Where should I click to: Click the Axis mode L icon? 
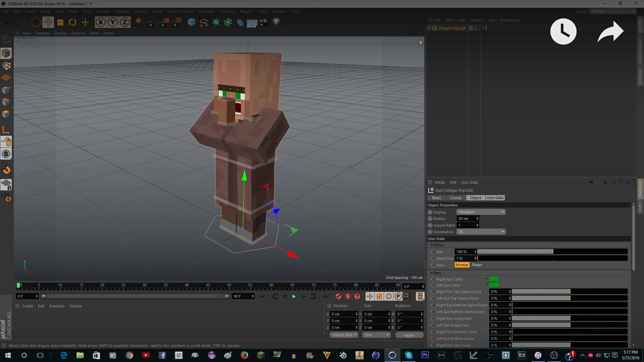click(x=6, y=130)
